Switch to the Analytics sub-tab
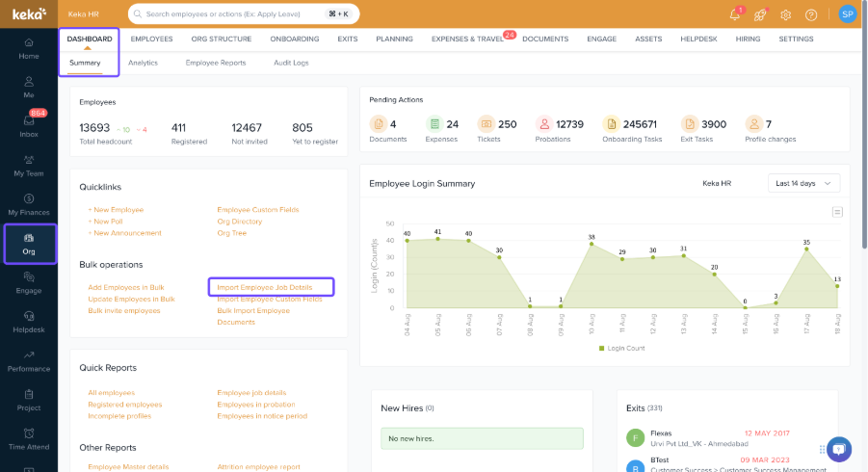Viewport: 868px width, 472px height. tap(143, 63)
